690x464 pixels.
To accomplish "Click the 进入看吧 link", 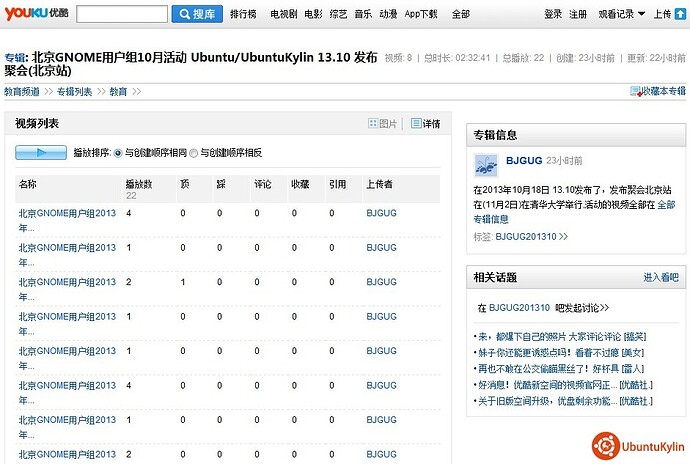I will pyautogui.click(x=661, y=277).
